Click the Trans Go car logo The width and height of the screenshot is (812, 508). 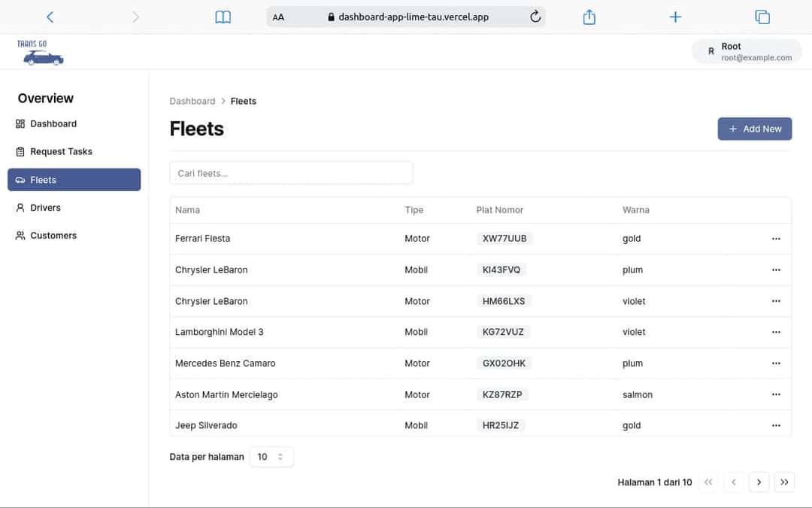click(41, 53)
